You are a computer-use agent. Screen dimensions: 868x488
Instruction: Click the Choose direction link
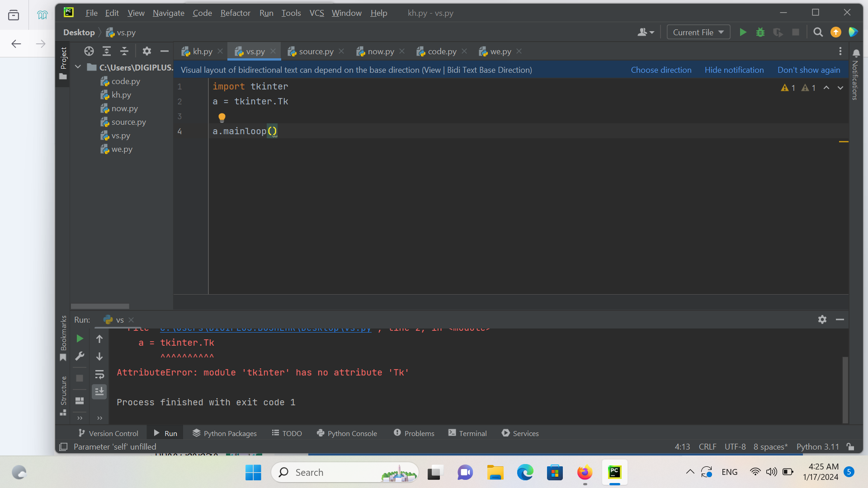[661, 70]
